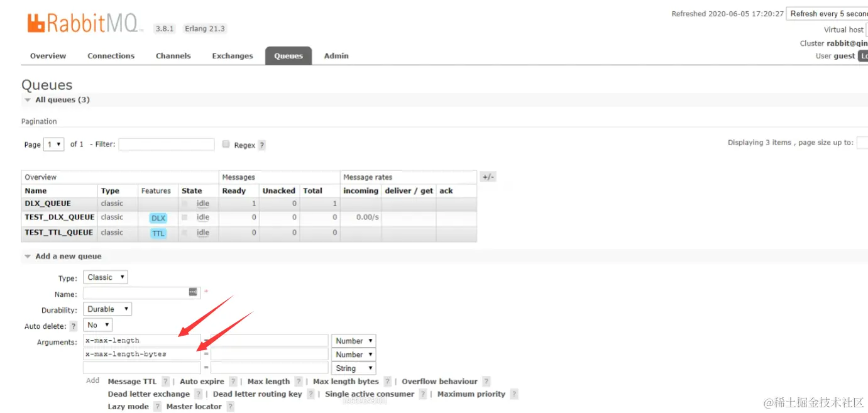Image resolution: width=868 pixels, height=413 pixels.
Task: Open the Page number dropdown
Action: point(54,144)
